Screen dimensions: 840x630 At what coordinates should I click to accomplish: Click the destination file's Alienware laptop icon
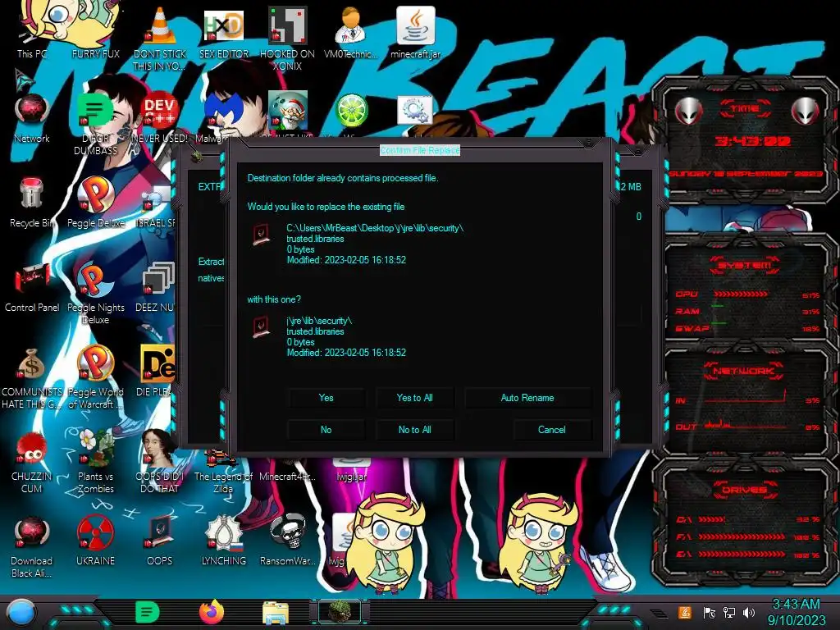point(262,234)
